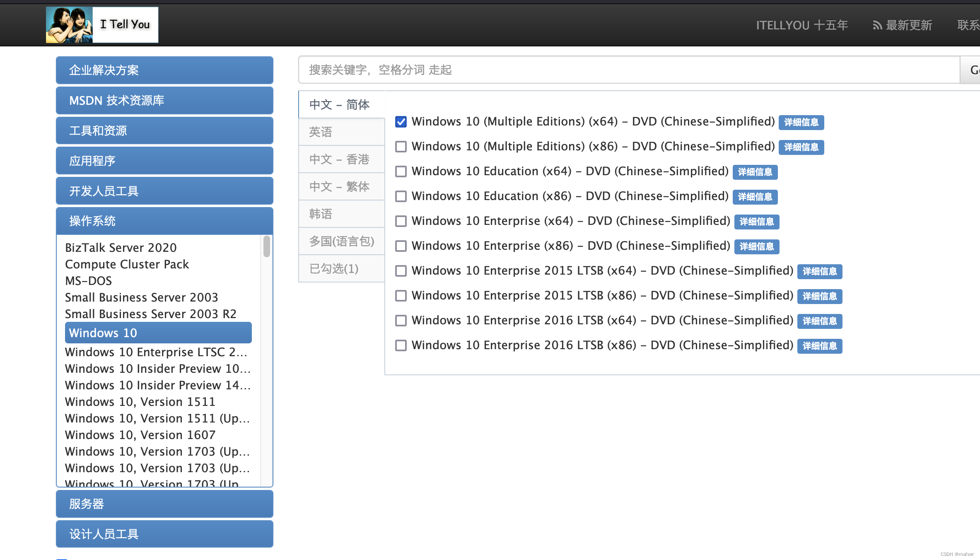Switch to the 中文 – 繁体 tab
The image size is (980, 560).
tap(342, 186)
